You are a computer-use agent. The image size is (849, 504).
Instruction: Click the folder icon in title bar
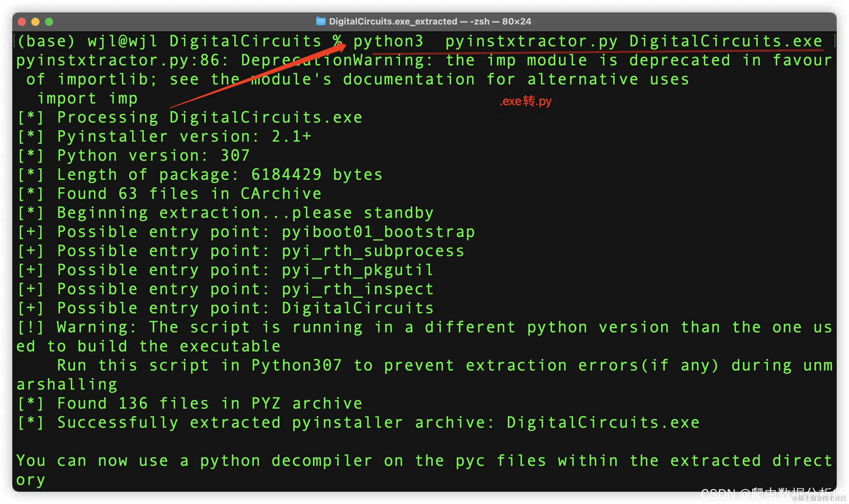pos(321,21)
